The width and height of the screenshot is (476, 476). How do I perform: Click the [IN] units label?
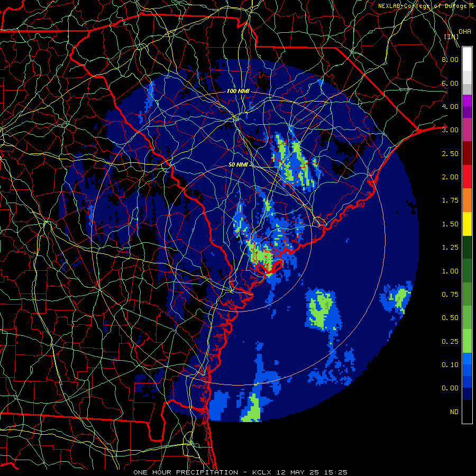tap(452, 36)
